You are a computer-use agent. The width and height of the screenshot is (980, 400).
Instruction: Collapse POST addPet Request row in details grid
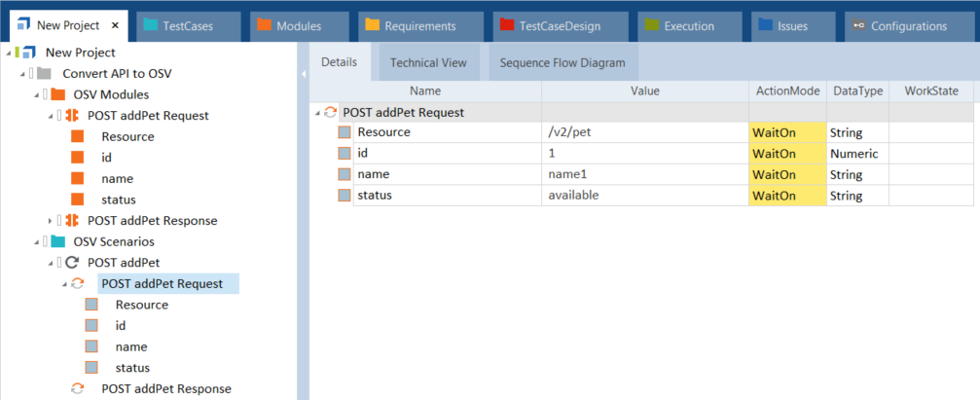tap(316, 113)
